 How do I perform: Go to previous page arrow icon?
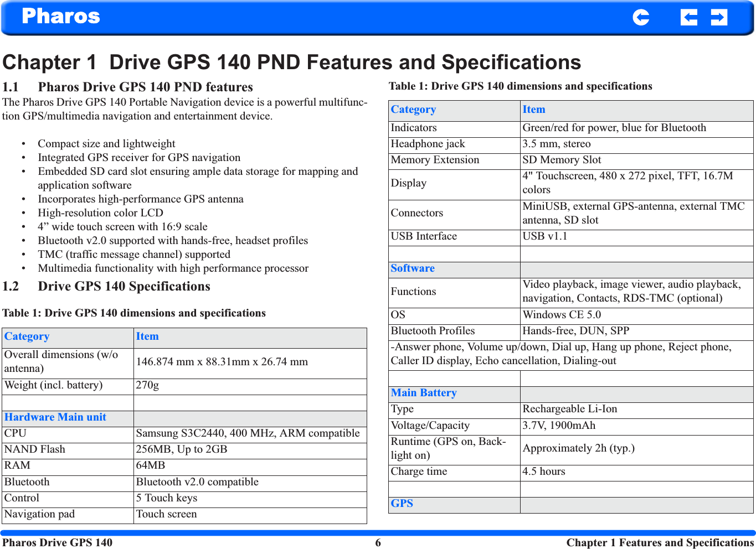click(688, 18)
